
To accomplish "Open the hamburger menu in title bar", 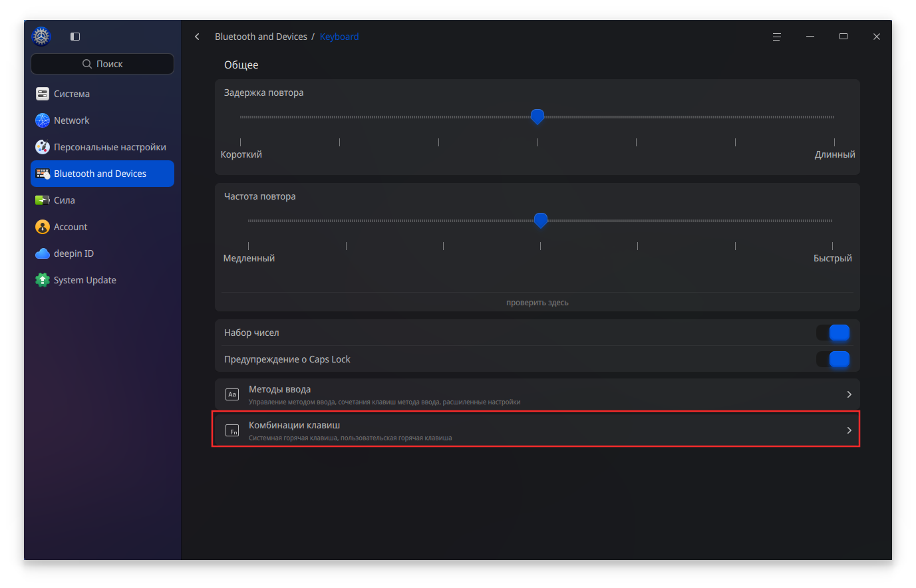I will pos(776,37).
